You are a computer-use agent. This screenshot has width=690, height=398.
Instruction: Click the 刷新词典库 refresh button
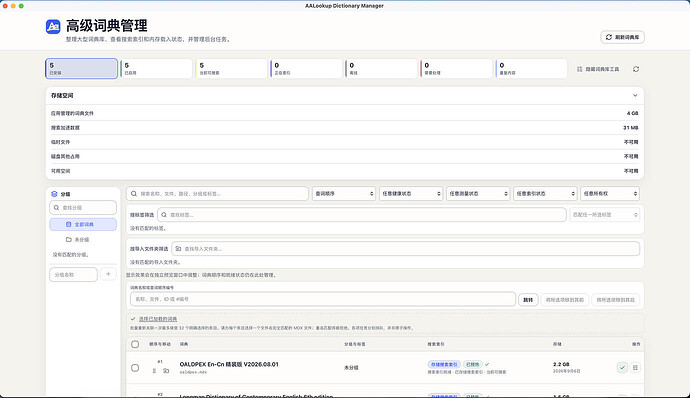[622, 37]
